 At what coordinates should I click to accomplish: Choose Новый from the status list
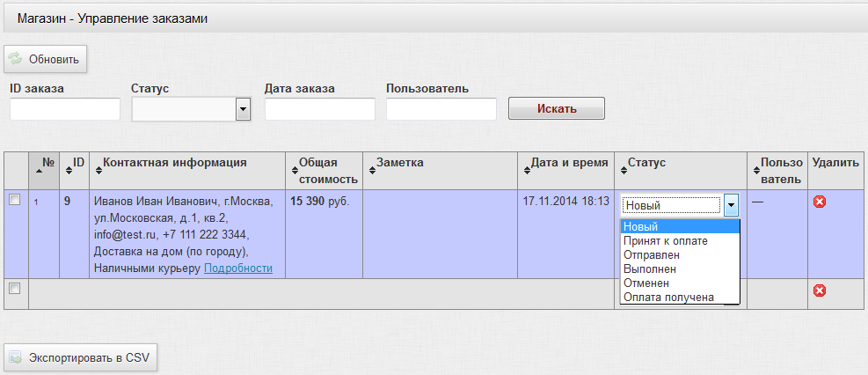[680, 226]
